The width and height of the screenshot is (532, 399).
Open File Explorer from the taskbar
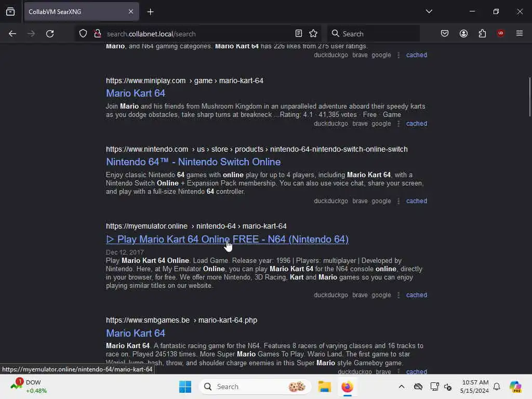click(324, 387)
